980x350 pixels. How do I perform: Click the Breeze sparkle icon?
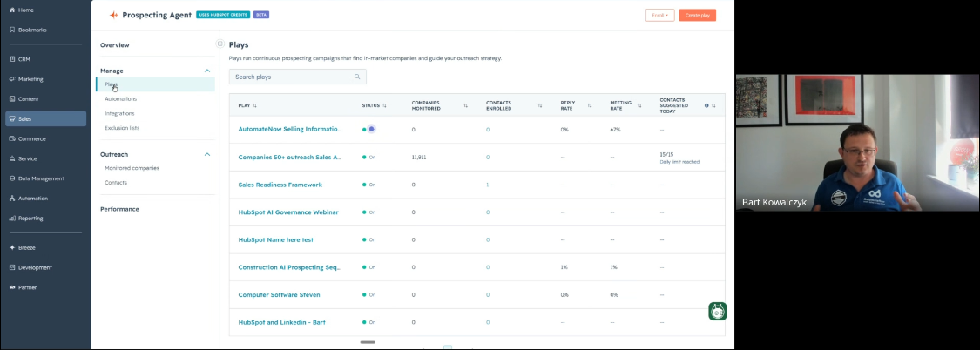12,247
